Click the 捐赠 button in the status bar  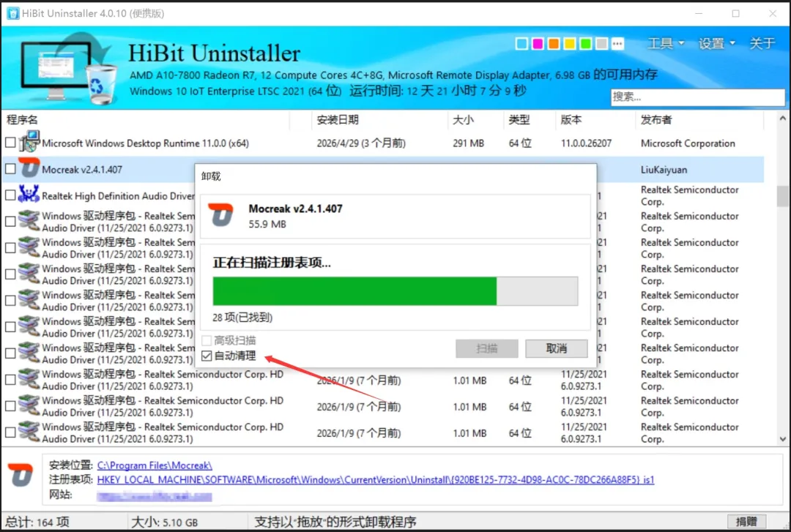(746, 522)
